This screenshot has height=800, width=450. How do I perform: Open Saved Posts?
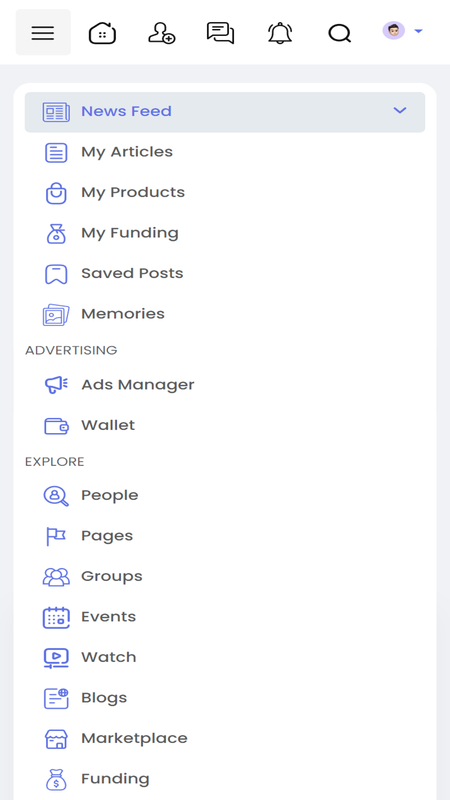225,273
